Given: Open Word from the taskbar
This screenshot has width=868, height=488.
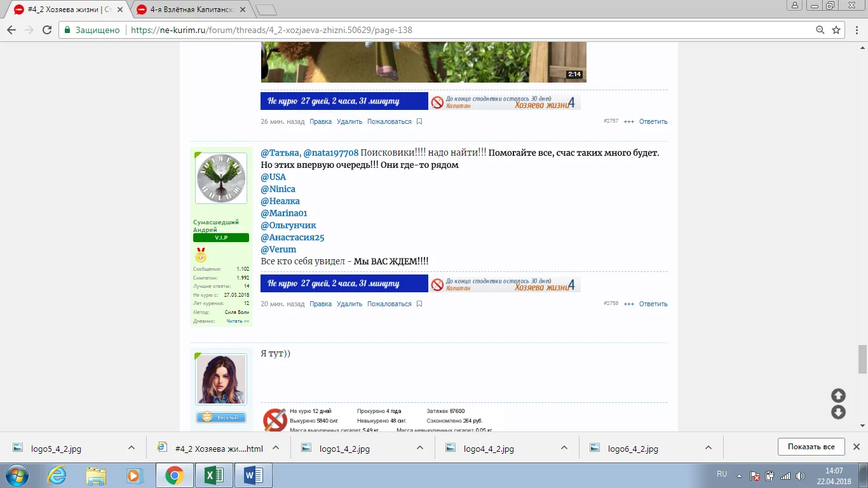Looking at the screenshot, I should tap(254, 475).
